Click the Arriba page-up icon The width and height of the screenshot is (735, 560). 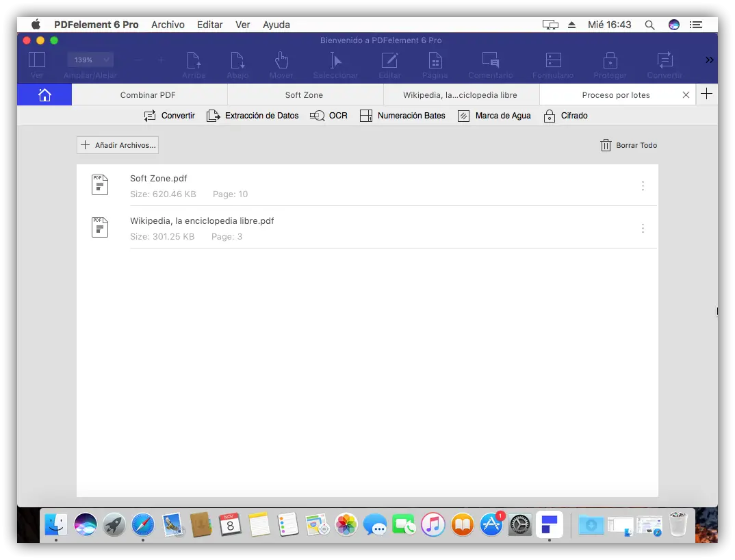coord(194,60)
